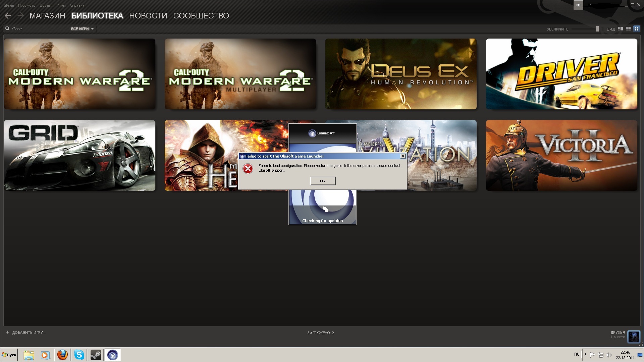The width and height of the screenshot is (644, 362).
Task: Open the Справка menu
Action: click(77, 5)
